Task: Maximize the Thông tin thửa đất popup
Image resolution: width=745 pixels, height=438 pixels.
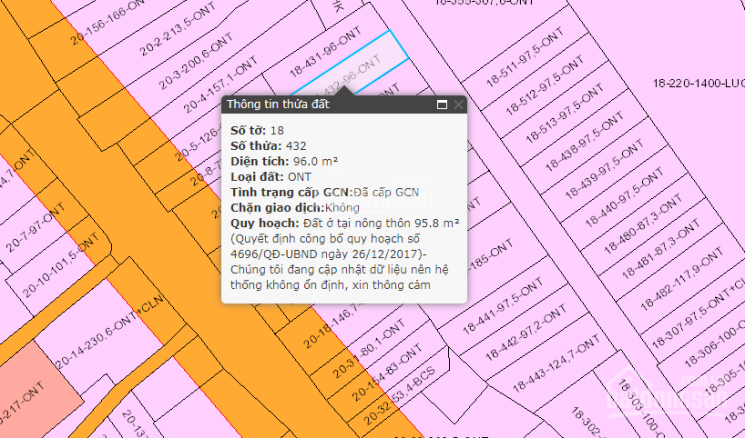Action: [441, 104]
